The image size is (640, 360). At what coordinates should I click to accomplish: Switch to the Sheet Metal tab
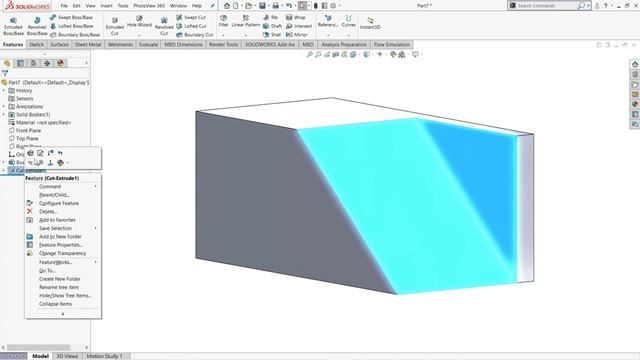(x=88, y=44)
